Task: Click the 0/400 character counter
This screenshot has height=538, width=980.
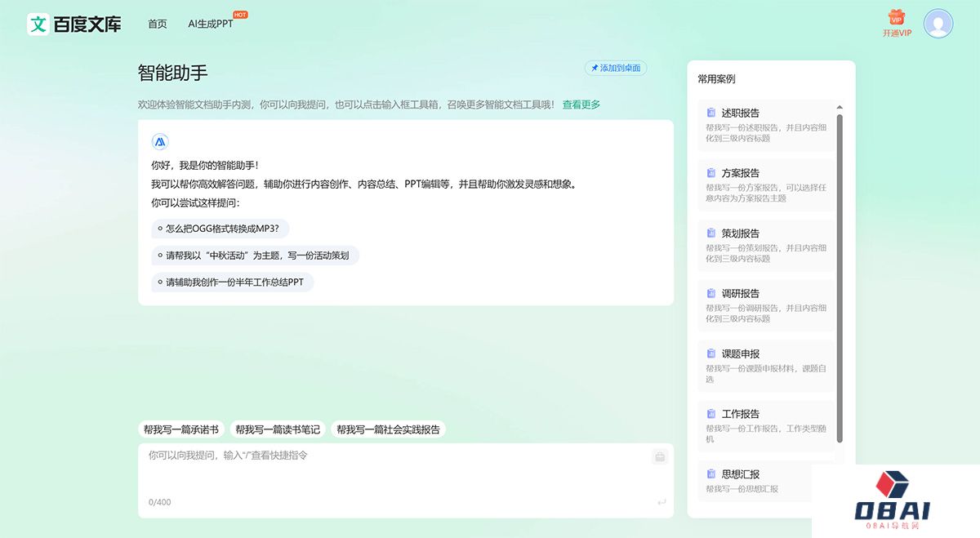Action: [160, 502]
